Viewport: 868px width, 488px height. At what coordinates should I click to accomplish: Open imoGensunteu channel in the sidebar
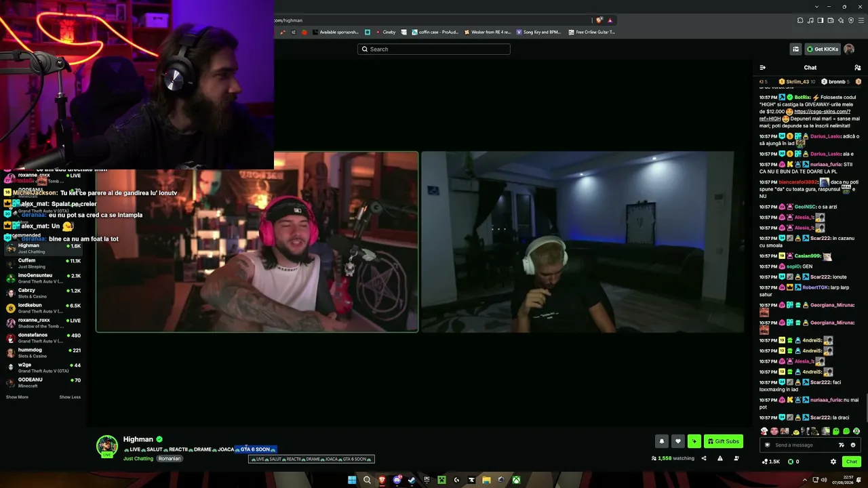pyautogui.click(x=43, y=278)
